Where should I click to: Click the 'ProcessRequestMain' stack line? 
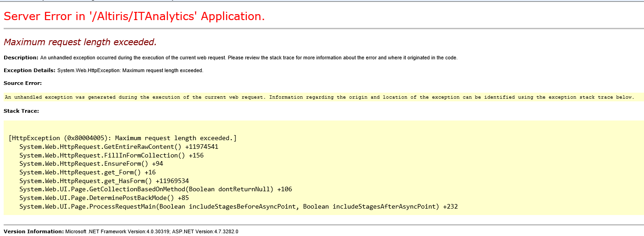(x=239, y=206)
